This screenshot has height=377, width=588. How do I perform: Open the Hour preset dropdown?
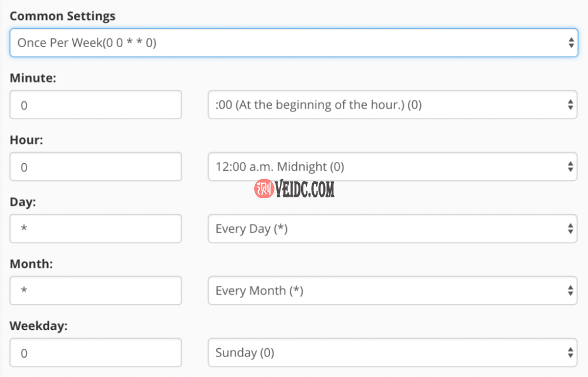(x=392, y=167)
